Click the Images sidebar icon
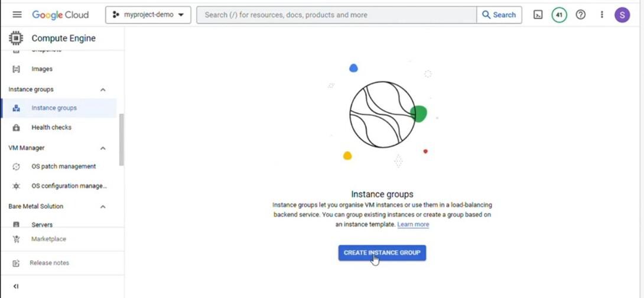Screen dimensions: 644x298 pos(16,69)
